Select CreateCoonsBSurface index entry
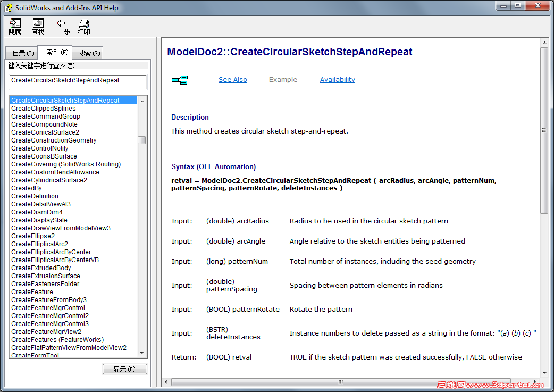This screenshot has width=554, height=392. (44, 156)
